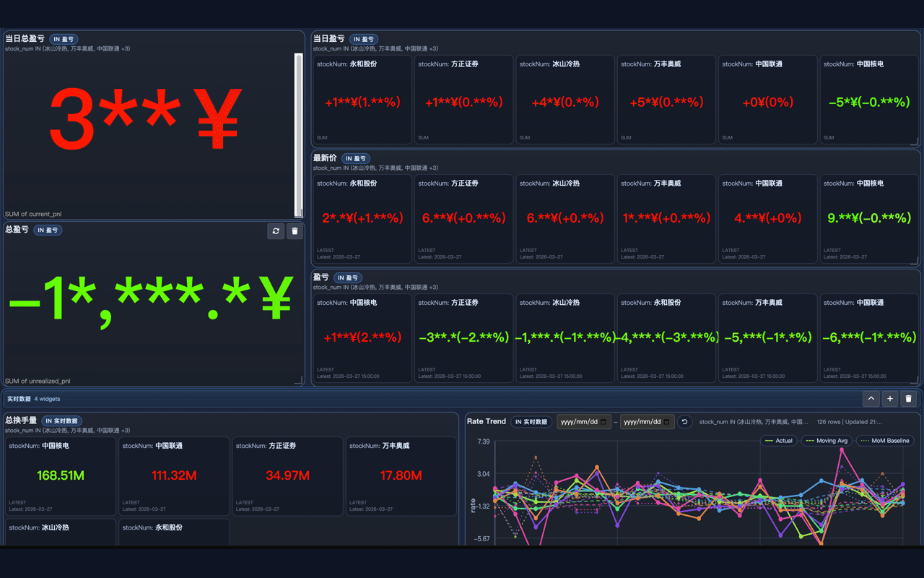Click IN 盈亏 badge on 当日总盈亏 widget
The width and height of the screenshot is (924, 578).
64,39
